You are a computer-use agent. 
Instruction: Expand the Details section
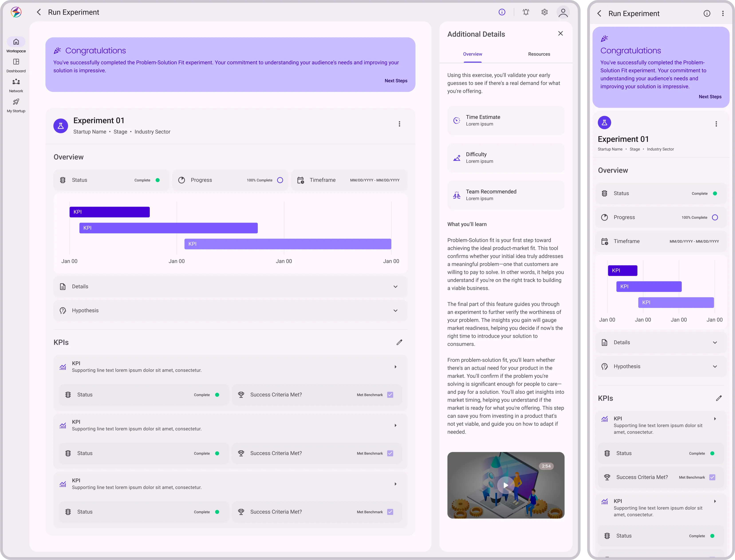click(396, 286)
